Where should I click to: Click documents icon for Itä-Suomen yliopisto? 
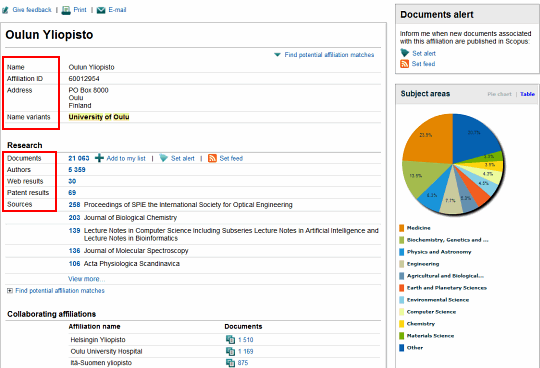point(230,363)
